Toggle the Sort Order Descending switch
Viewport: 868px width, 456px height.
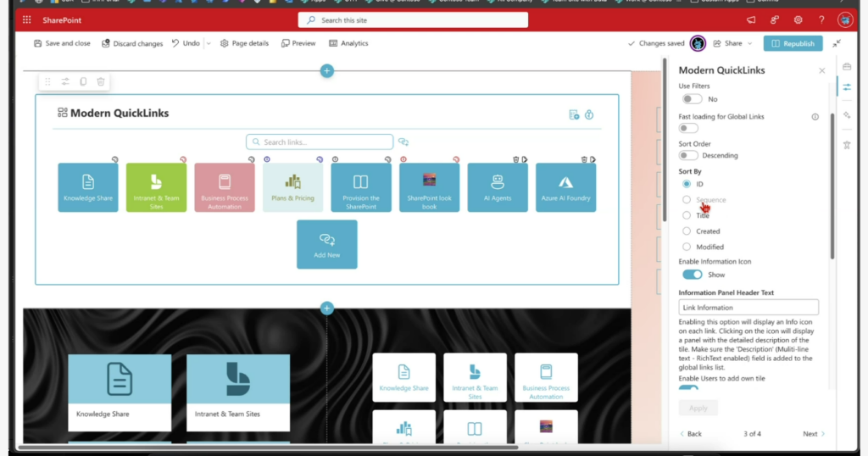coord(688,155)
